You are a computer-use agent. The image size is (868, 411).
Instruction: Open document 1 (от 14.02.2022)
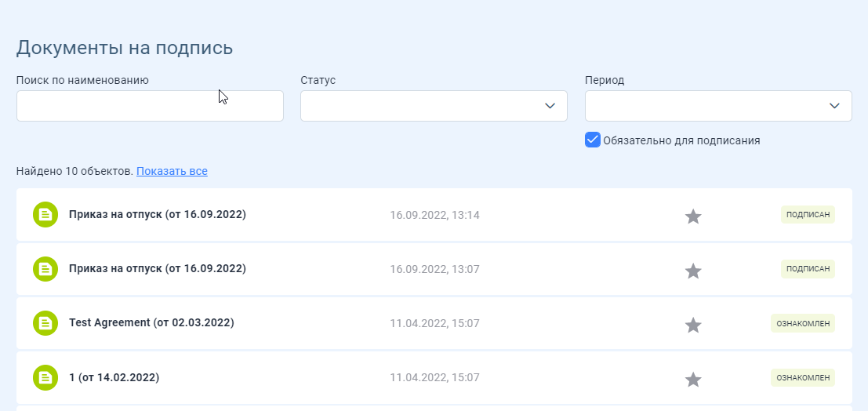click(x=114, y=378)
